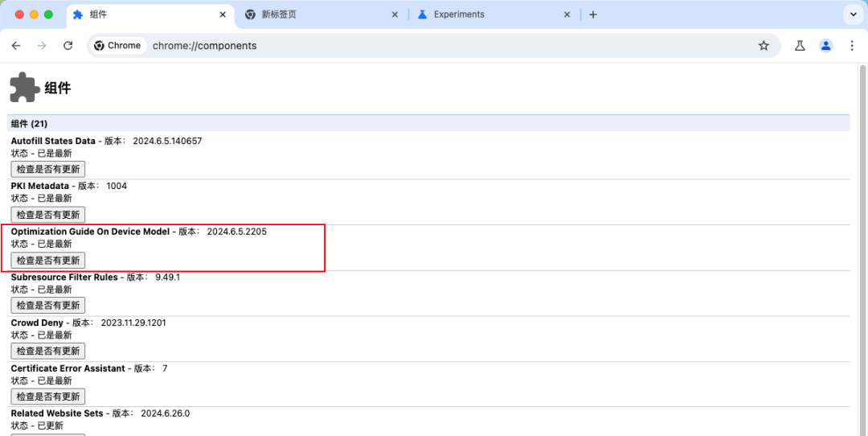This screenshot has width=868, height=436.
Task: Switch to the 新标签页 tab
Action: 321,14
